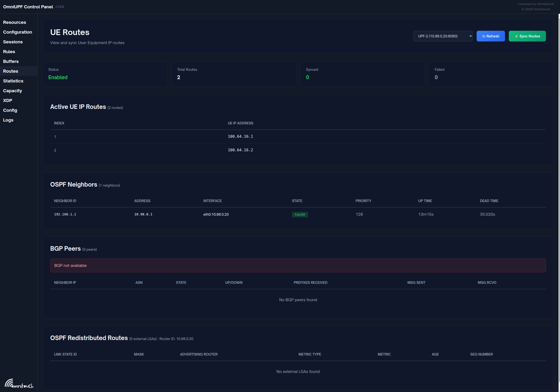The height and width of the screenshot is (392, 560).
Task: Click the No BGP peers found message
Action: point(298,300)
